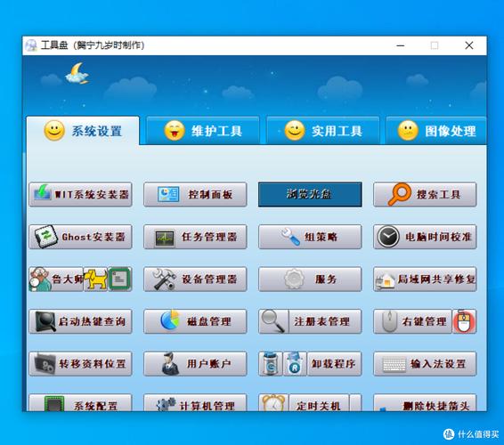The image size is (504, 445).
Task: Click the trash can uninstaller icon
Action: [x=271, y=364]
